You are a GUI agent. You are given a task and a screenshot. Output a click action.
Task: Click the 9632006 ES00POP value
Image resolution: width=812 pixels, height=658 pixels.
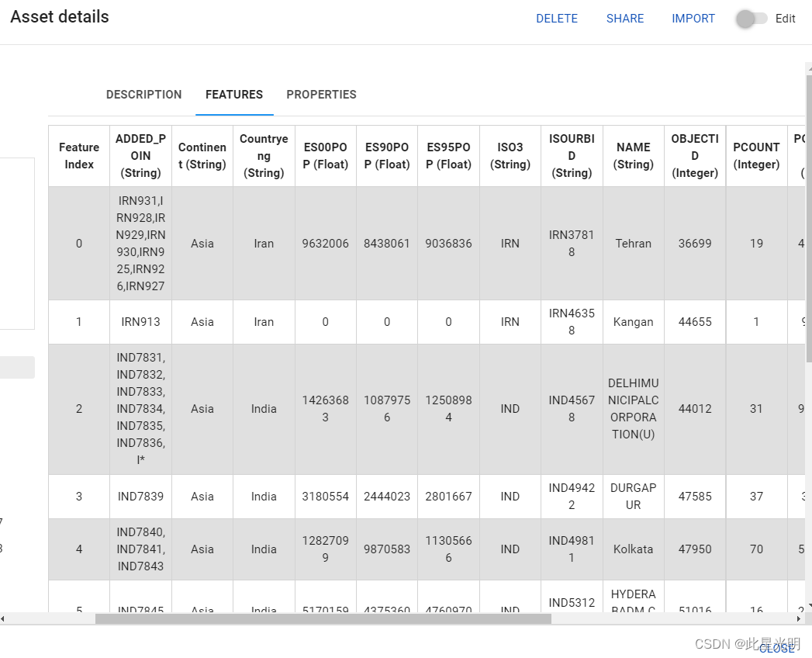pos(325,243)
